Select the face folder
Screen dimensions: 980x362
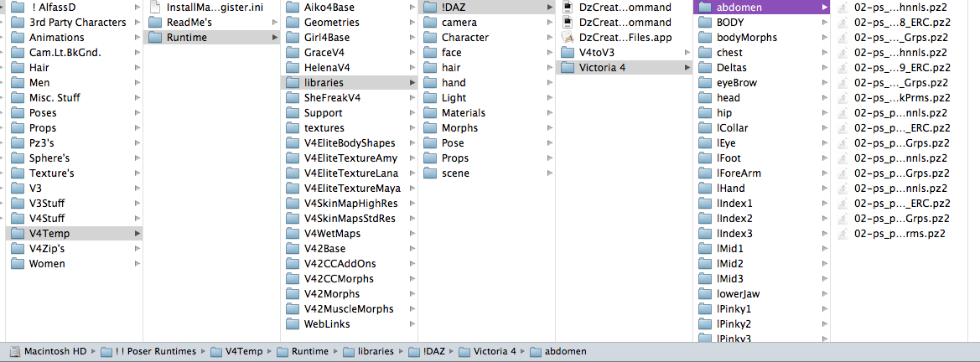coord(487,53)
